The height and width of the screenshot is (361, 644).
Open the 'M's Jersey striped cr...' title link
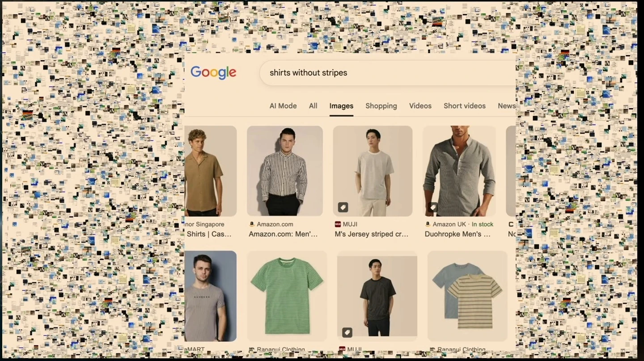coord(372,234)
